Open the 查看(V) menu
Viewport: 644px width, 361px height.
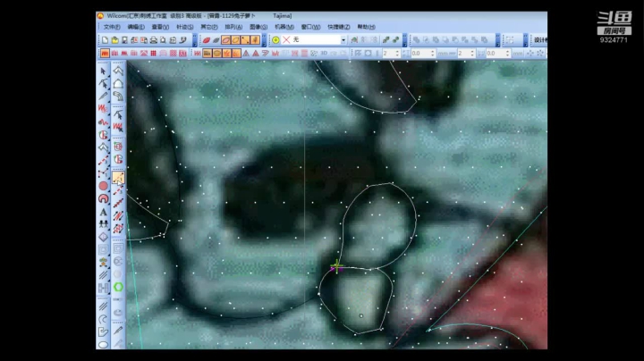[x=160, y=27]
